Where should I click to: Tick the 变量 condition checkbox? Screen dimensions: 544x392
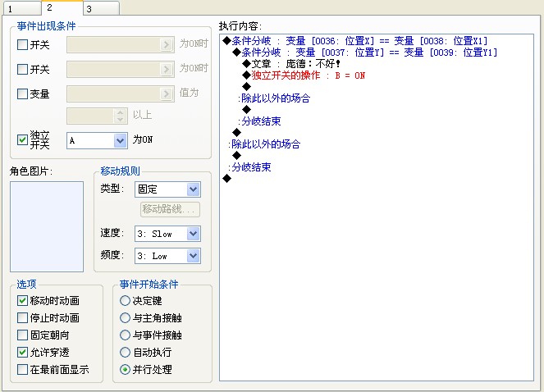tap(22, 93)
